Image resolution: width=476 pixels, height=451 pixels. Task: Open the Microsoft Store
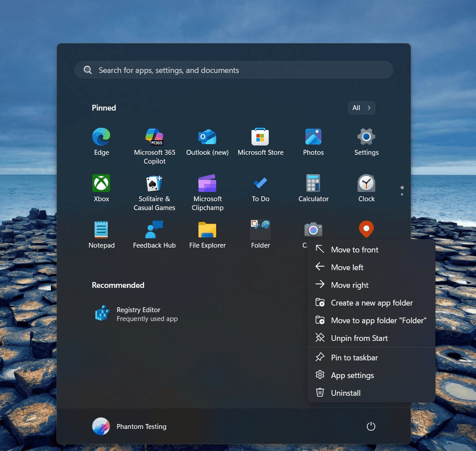pyautogui.click(x=260, y=142)
